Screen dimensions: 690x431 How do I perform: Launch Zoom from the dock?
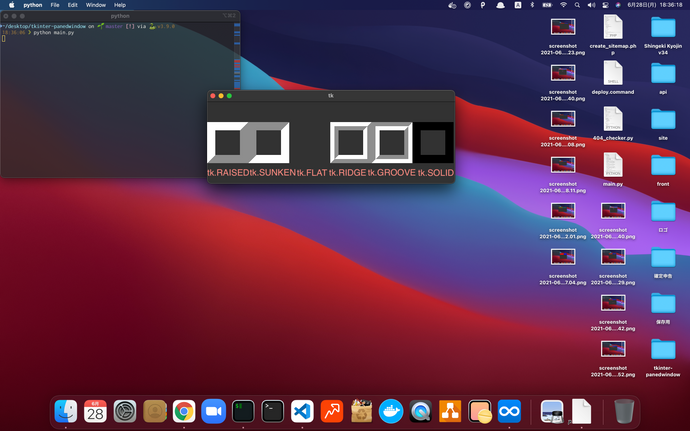(x=213, y=411)
